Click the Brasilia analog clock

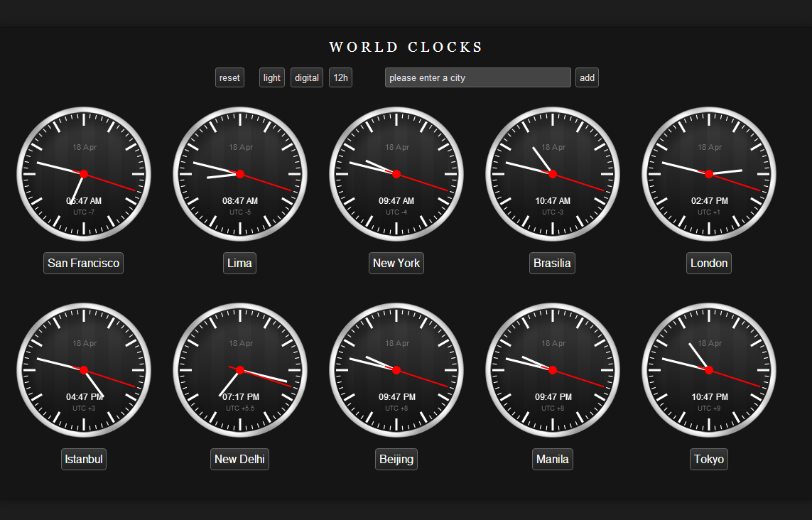pyautogui.click(x=552, y=173)
